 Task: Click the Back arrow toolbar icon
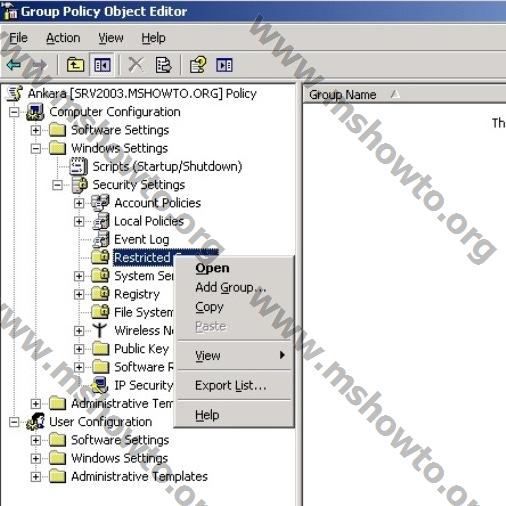click(x=14, y=65)
